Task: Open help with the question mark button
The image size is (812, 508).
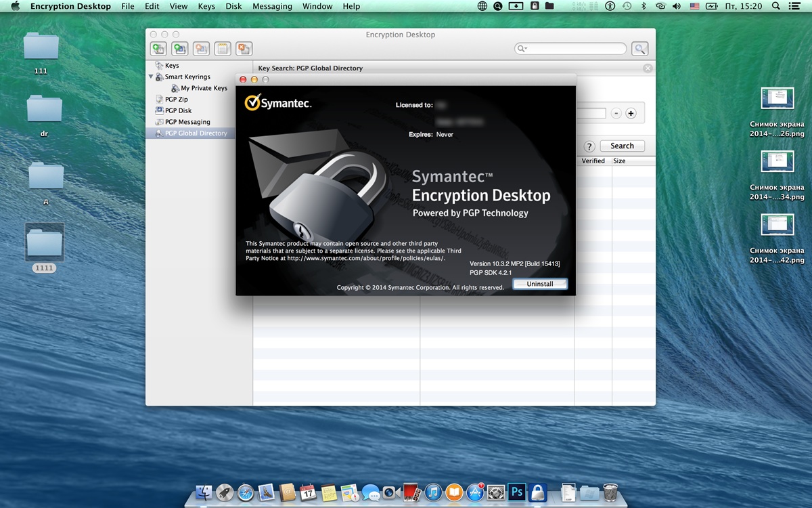Action: pyautogui.click(x=589, y=146)
